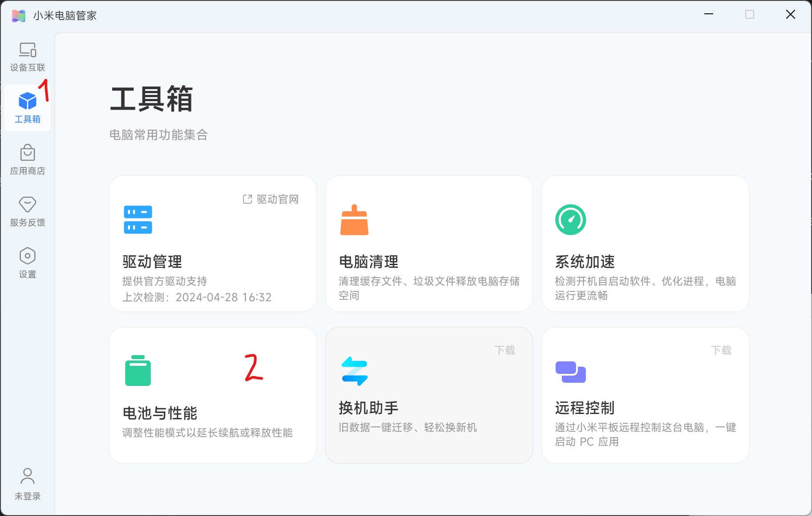Open the 系统加速 card title

pos(585,262)
